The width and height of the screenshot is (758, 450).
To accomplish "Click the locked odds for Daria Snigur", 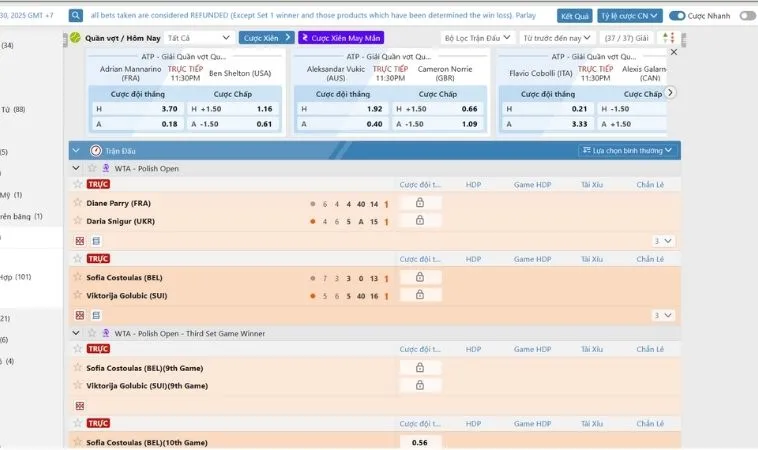I will 419,221.
